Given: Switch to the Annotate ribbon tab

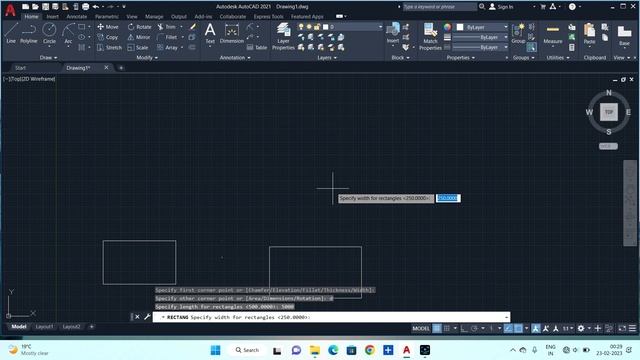Looking at the screenshot, I should click(x=77, y=17).
